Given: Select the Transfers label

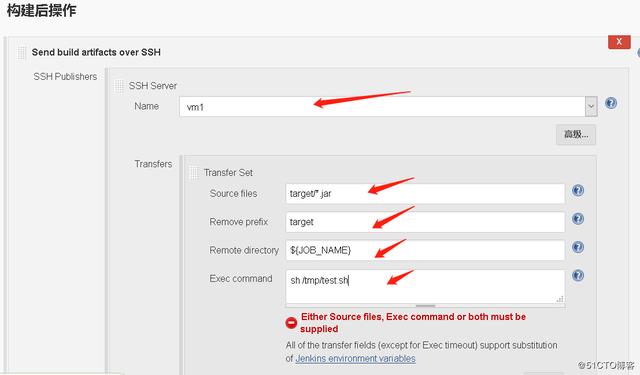Looking at the screenshot, I should pyautogui.click(x=153, y=164).
